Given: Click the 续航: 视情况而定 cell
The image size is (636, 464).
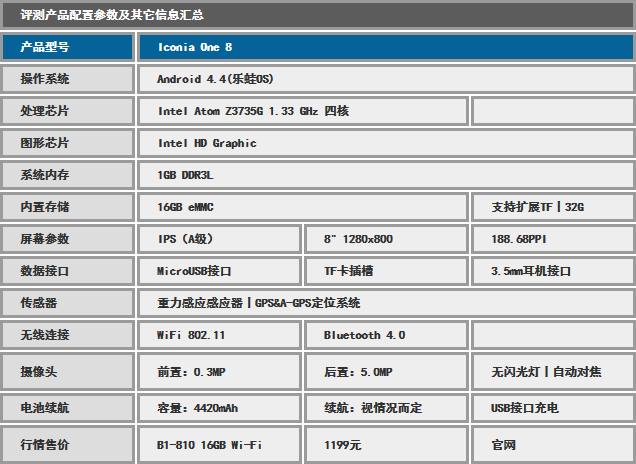Looking at the screenshot, I should click(387, 408).
